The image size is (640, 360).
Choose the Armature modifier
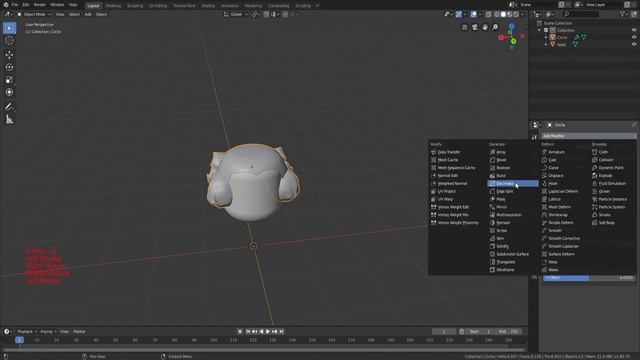(x=556, y=152)
